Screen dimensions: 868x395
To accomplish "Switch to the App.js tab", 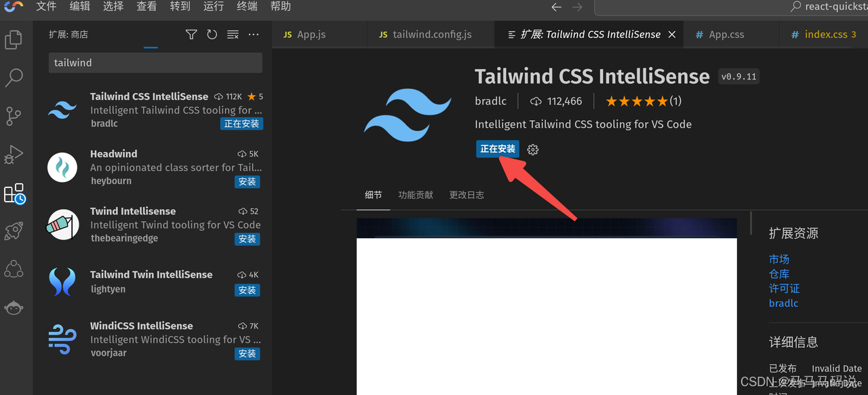I will [319, 35].
